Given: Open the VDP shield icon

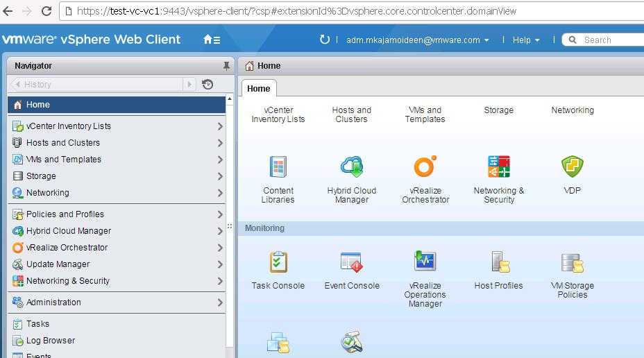Looking at the screenshot, I should click(572, 167).
